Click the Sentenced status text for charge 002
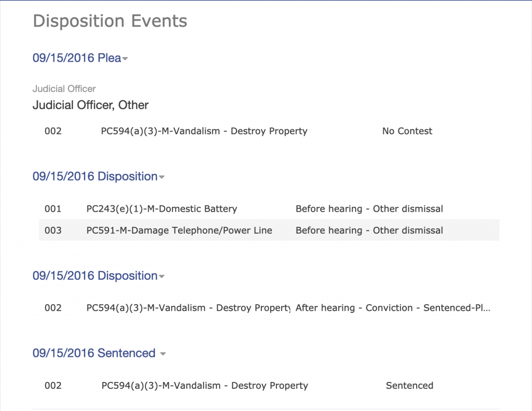Image resolution: width=532 pixels, height=411 pixels. click(x=409, y=386)
